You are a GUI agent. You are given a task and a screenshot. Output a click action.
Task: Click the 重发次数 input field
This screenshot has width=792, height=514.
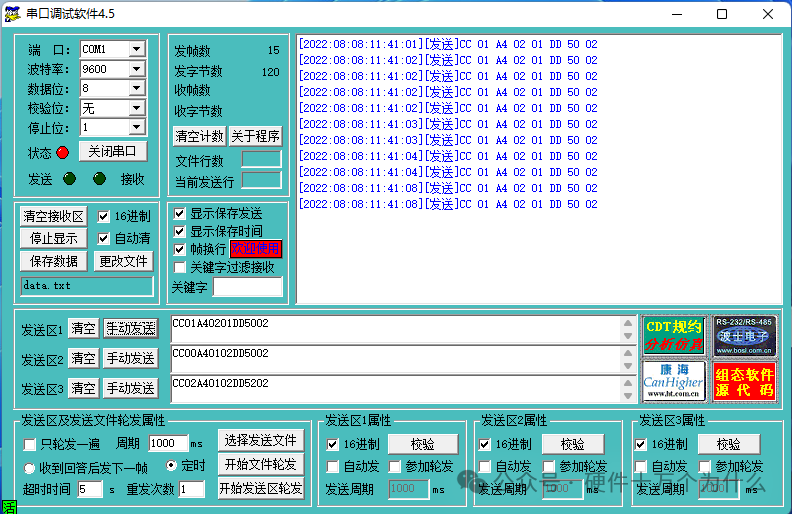(x=192, y=489)
